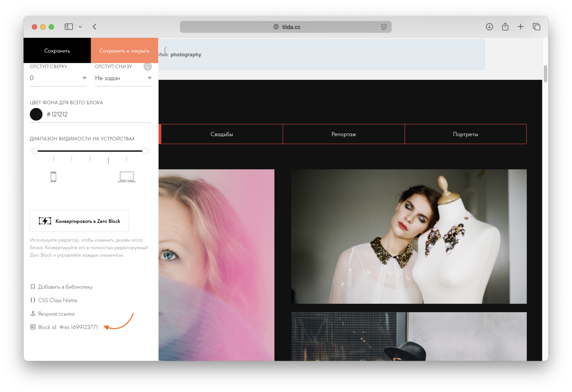Select the mobile phone device icon
The image size is (572, 392).
(53, 177)
